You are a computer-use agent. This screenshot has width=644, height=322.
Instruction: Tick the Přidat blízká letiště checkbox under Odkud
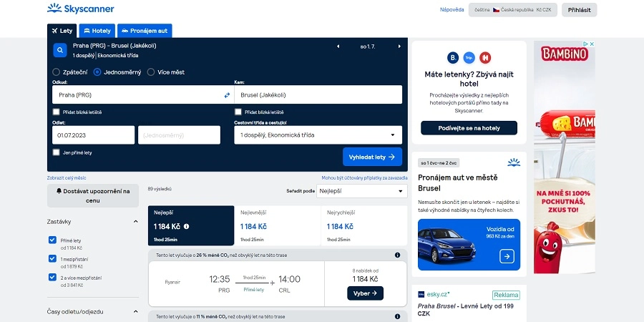(x=57, y=112)
